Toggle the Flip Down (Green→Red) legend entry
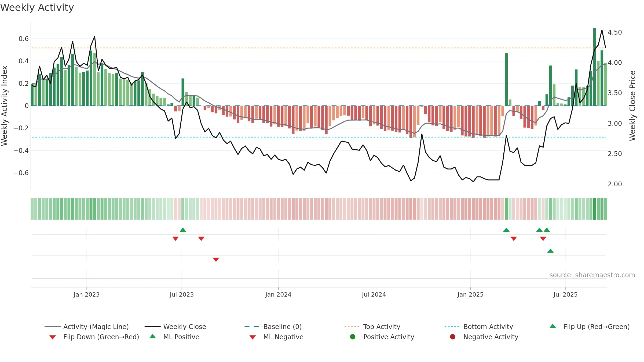Screen dimensions: 644x362 tap(94, 337)
